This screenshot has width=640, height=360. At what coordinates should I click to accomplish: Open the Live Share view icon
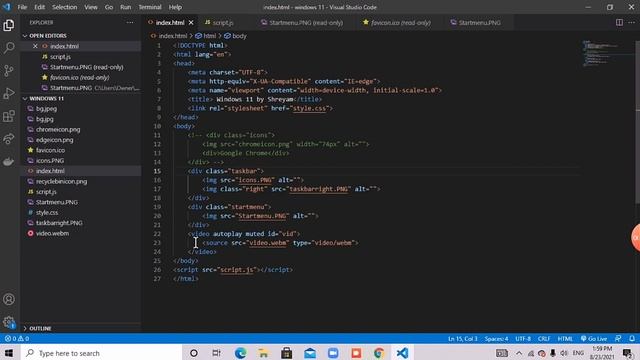(x=9, y=139)
